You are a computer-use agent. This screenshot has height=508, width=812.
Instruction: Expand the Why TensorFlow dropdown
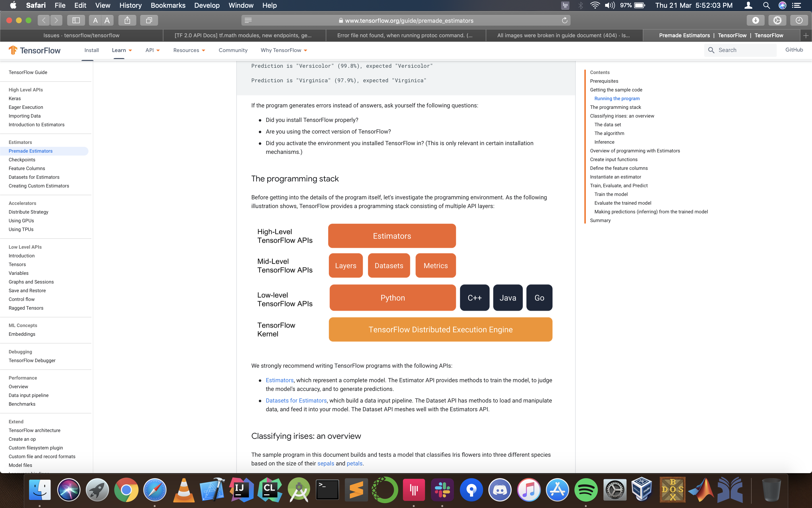click(x=284, y=50)
